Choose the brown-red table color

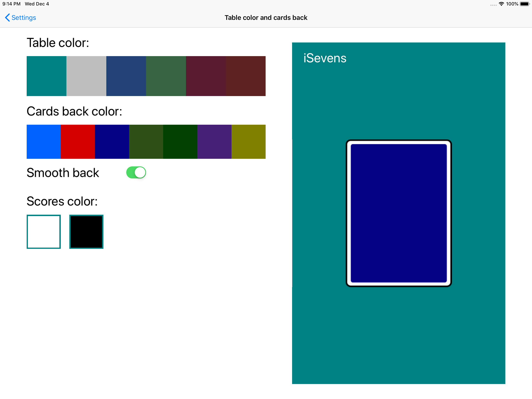[x=246, y=76]
